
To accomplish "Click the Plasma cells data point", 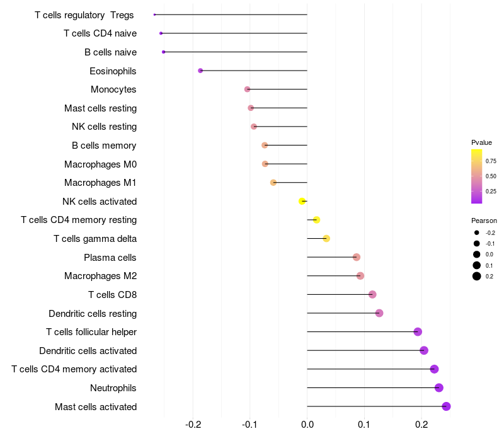I will tap(356, 257).
